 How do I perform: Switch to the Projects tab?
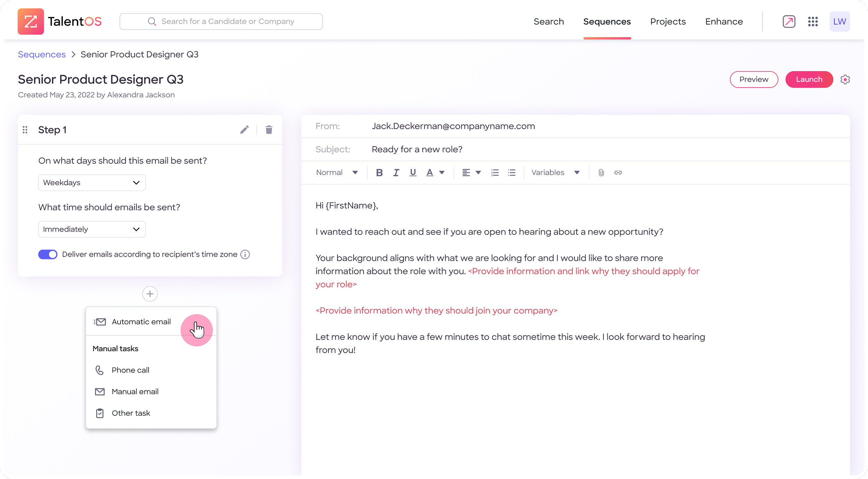click(x=668, y=22)
